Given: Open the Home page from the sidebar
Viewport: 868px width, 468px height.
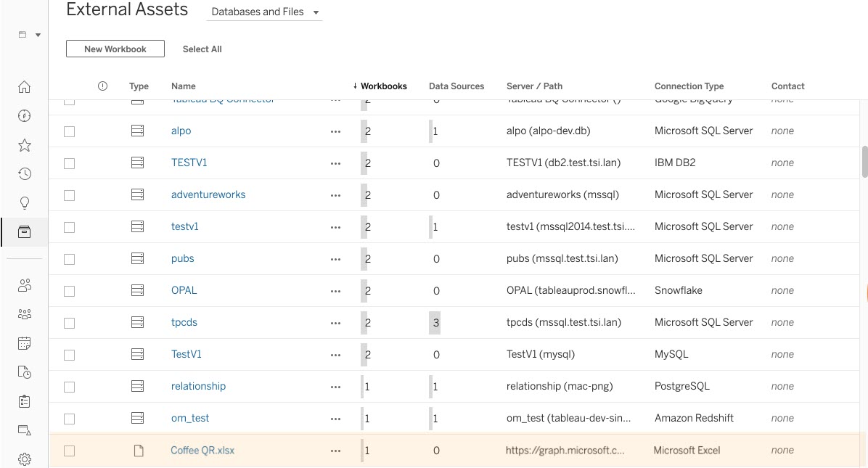Looking at the screenshot, I should [24, 86].
